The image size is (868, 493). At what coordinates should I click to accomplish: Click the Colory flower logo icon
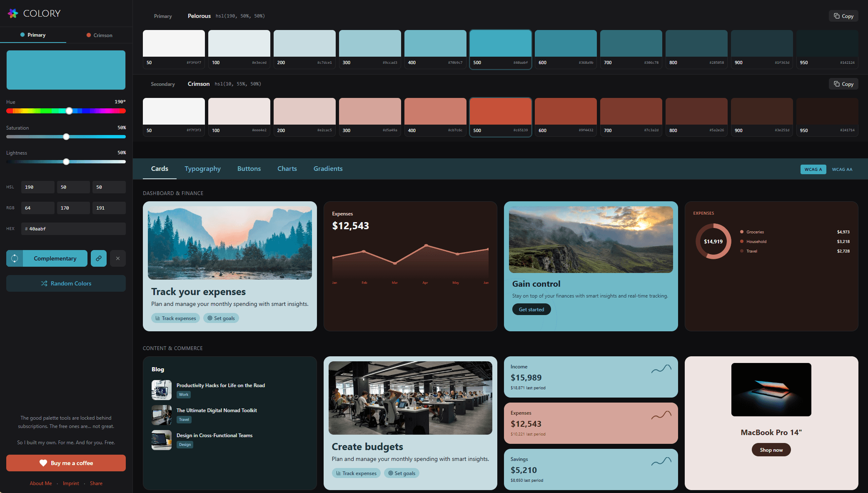pos(13,13)
